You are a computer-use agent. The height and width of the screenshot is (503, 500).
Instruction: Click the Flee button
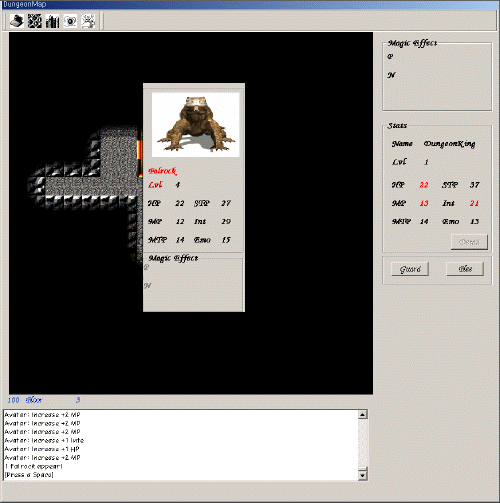(x=465, y=269)
